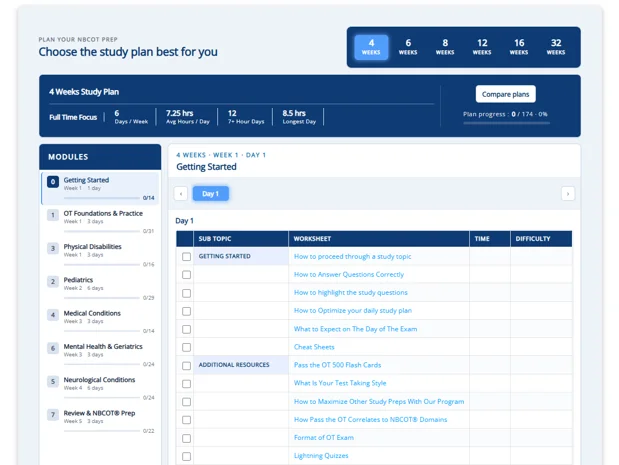Screen dimensions: 619x465
Task: Check 'How to Answer Questions Correctly' box
Action: (186, 275)
